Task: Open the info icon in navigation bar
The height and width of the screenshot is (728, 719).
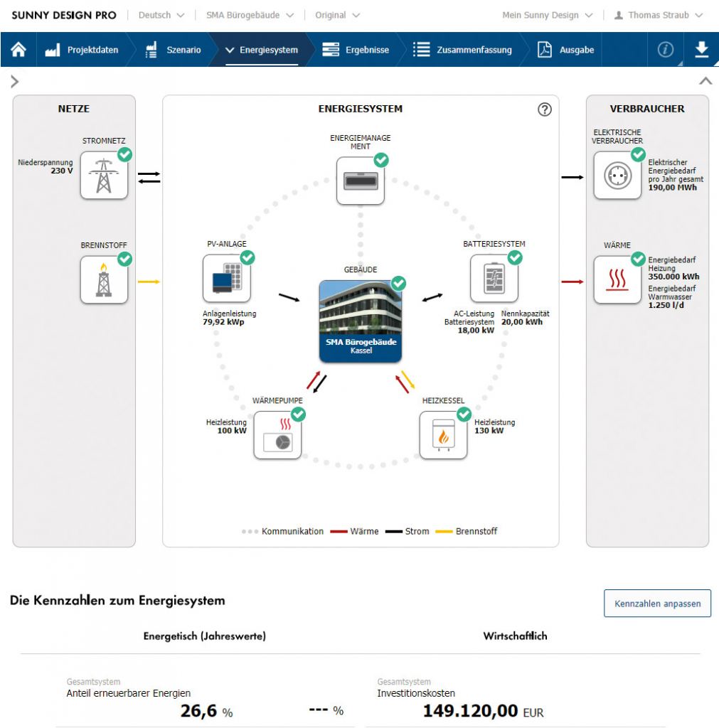Action: [665, 49]
